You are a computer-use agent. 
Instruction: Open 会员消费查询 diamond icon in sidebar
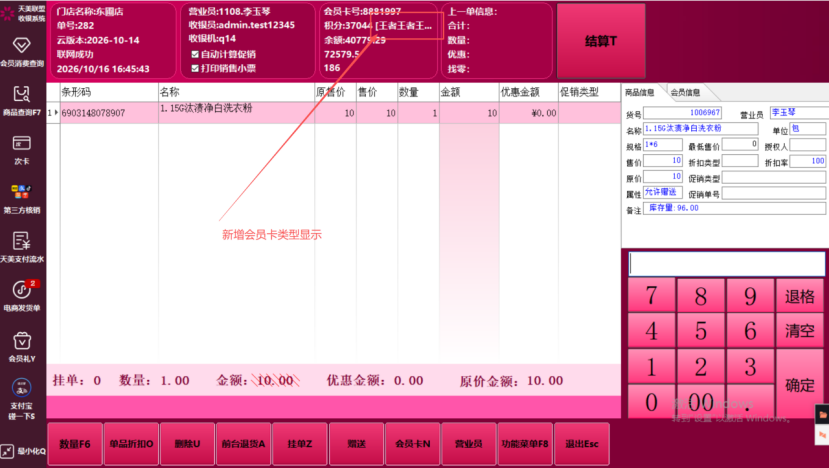click(22, 45)
